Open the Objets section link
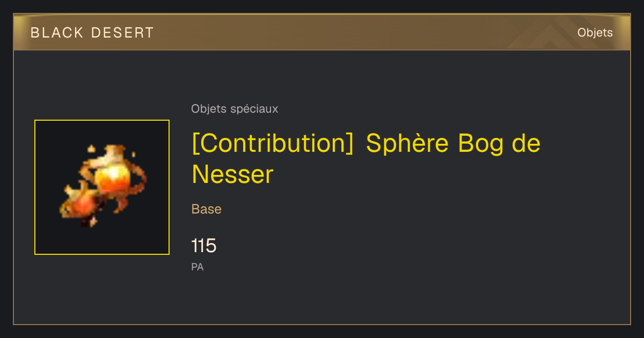Image resolution: width=644 pixels, height=338 pixels. pos(595,33)
